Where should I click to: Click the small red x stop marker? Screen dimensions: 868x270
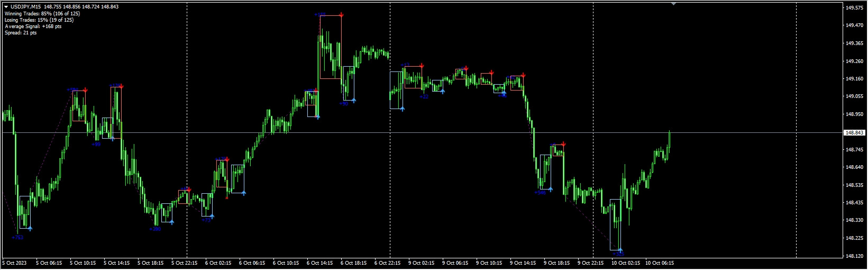227,197
